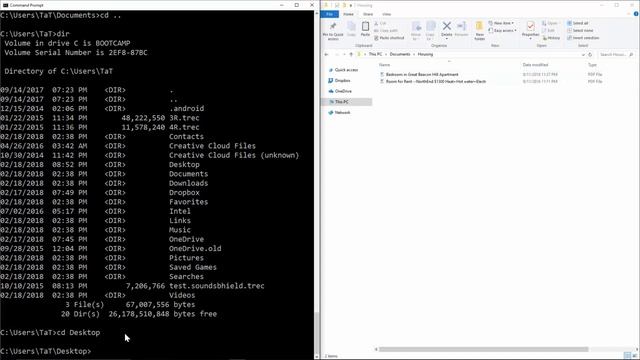Click Invert selection in the ribbon
Image resolution: width=640 pixels, height=360 pixels.
click(583, 38)
